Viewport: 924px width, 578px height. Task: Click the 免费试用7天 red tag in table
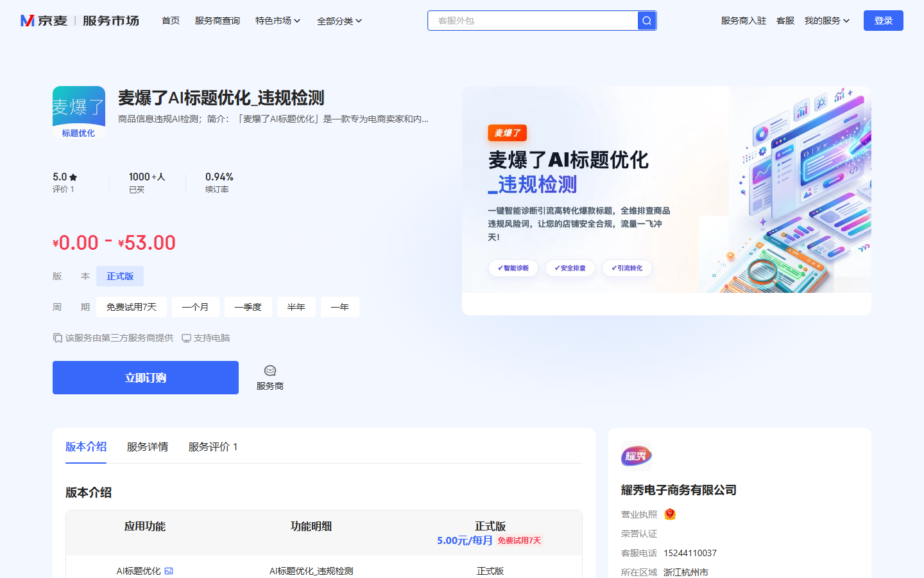pyautogui.click(x=519, y=541)
